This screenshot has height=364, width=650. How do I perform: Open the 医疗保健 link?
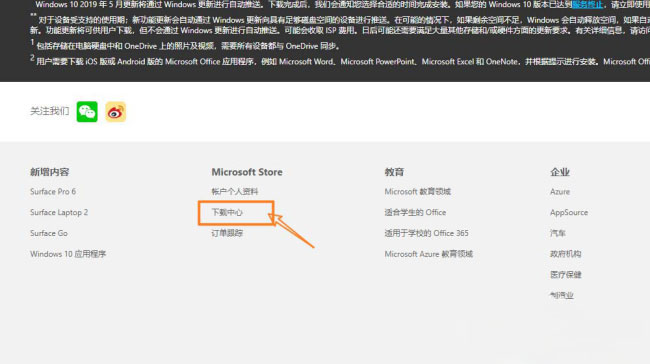(x=565, y=274)
